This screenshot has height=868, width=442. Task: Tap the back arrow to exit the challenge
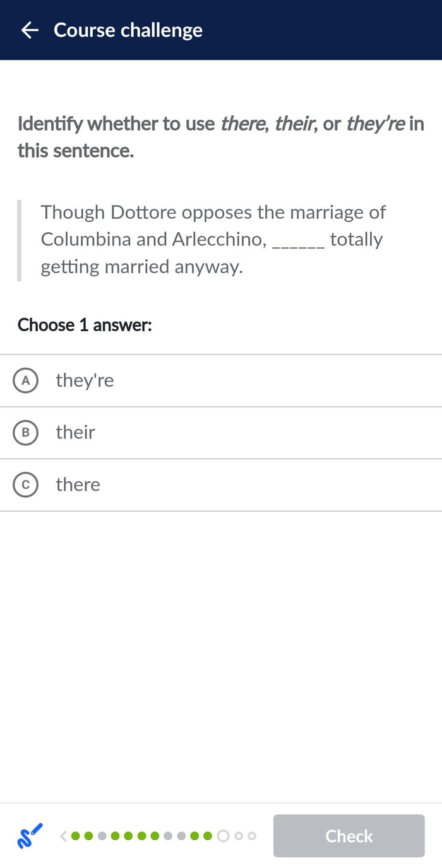click(30, 30)
